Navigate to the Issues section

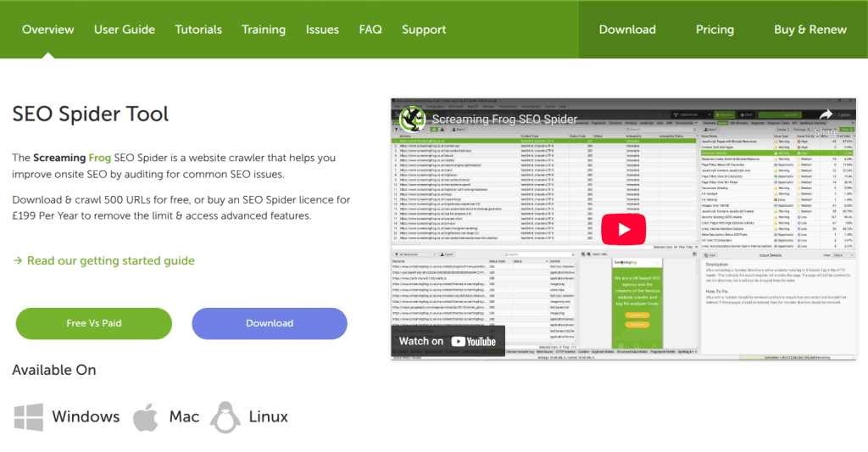322,30
